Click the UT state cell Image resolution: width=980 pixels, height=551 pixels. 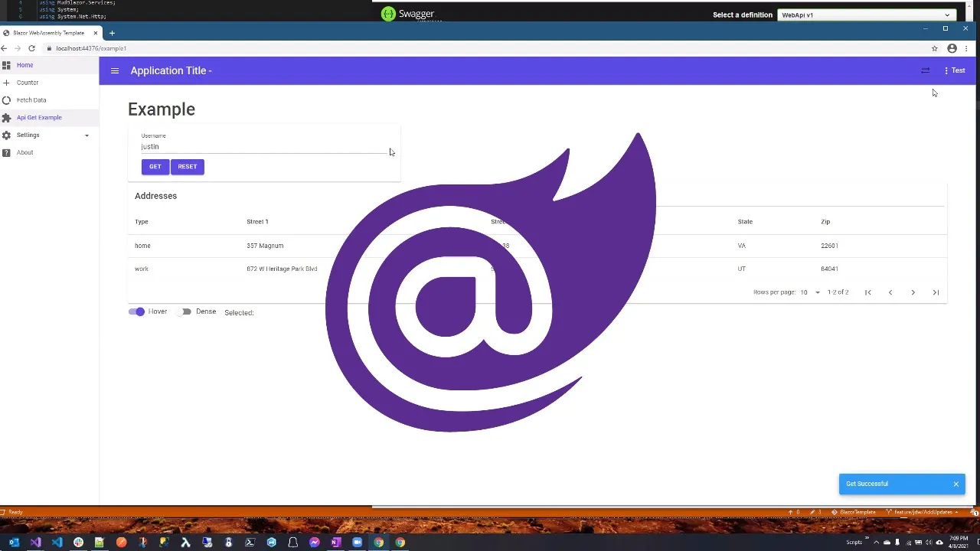(742, 269)
